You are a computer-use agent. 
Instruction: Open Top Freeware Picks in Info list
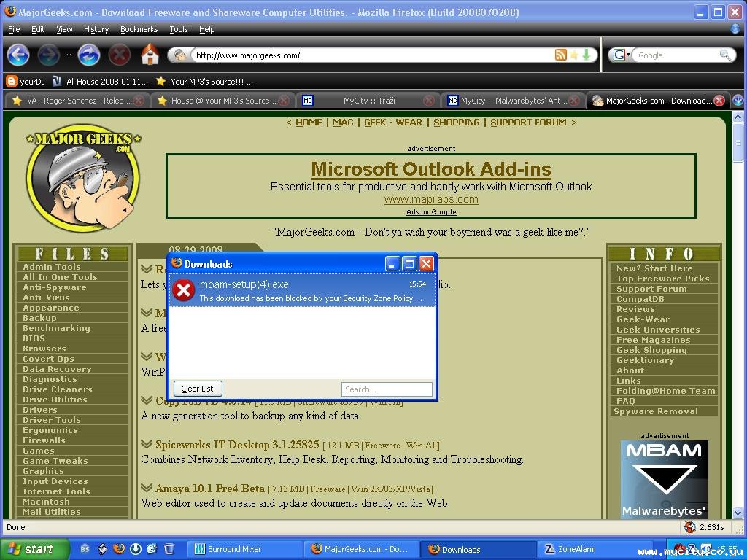[662, 279]
